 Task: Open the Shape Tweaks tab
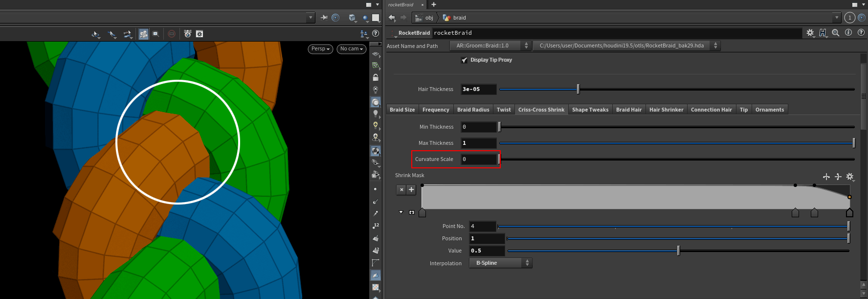pos(590,110)
